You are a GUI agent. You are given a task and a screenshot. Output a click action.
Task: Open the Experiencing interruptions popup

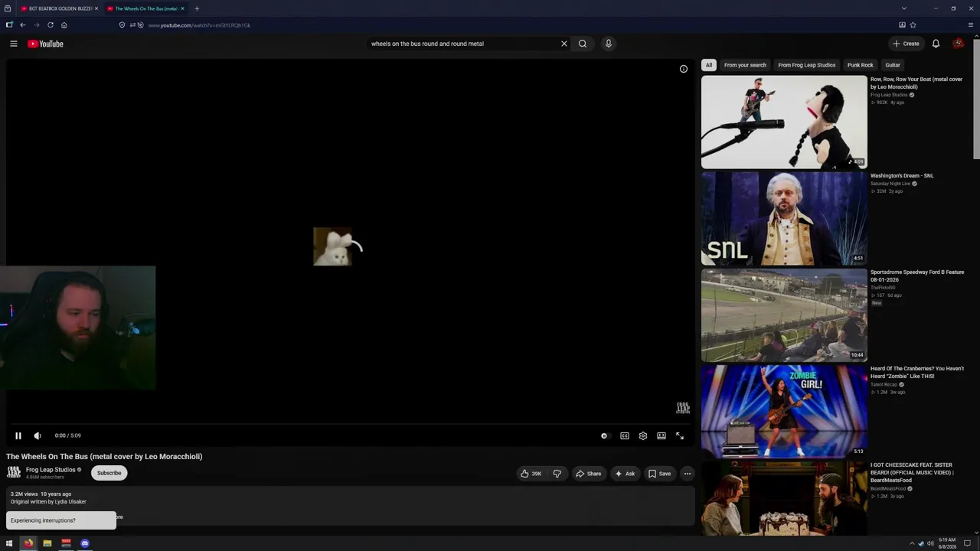[x=61, y=520]
